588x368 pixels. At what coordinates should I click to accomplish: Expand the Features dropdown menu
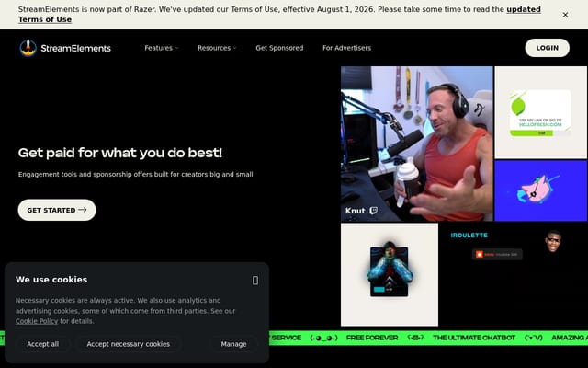click(x=162, y=48)
